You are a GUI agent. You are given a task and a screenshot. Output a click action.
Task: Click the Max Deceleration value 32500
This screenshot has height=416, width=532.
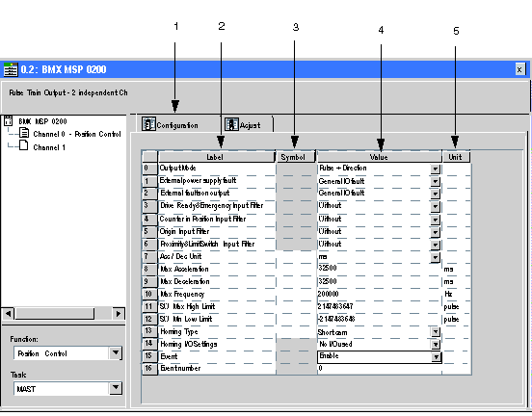click(379, 281)
